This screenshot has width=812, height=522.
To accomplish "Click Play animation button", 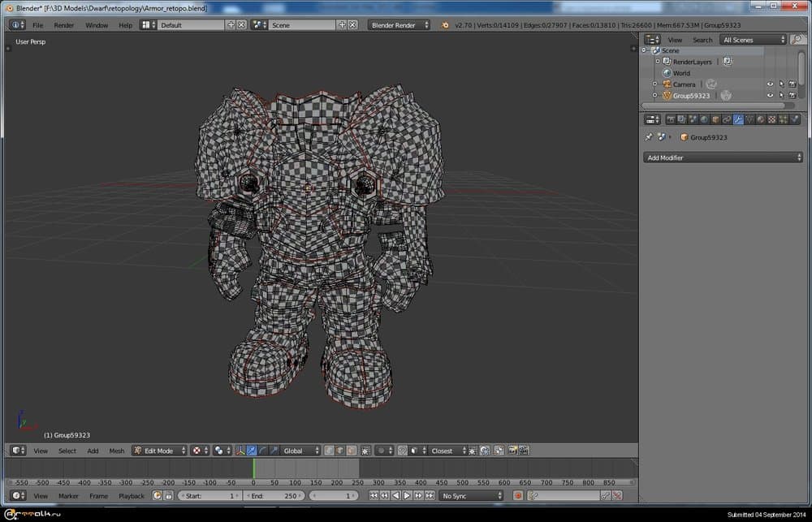I will click(x=407, y=495).
